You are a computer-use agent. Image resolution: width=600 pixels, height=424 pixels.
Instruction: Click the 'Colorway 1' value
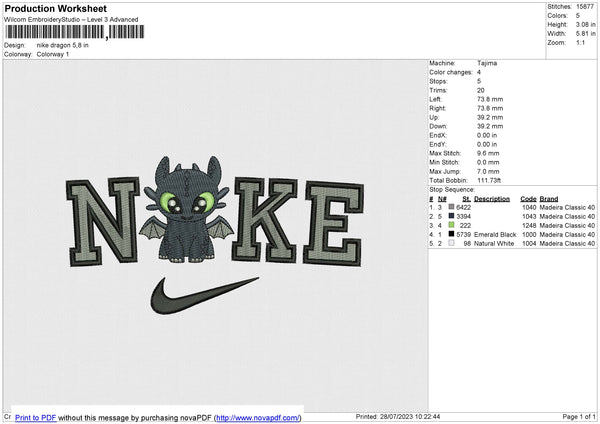(x=53, y=54)
